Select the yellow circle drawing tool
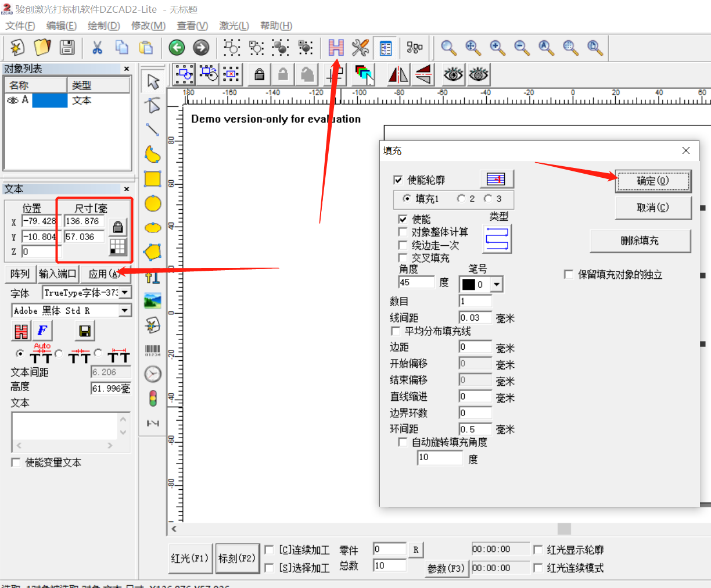Viewport: 711px width, 588px height. [x=153, y=203]
